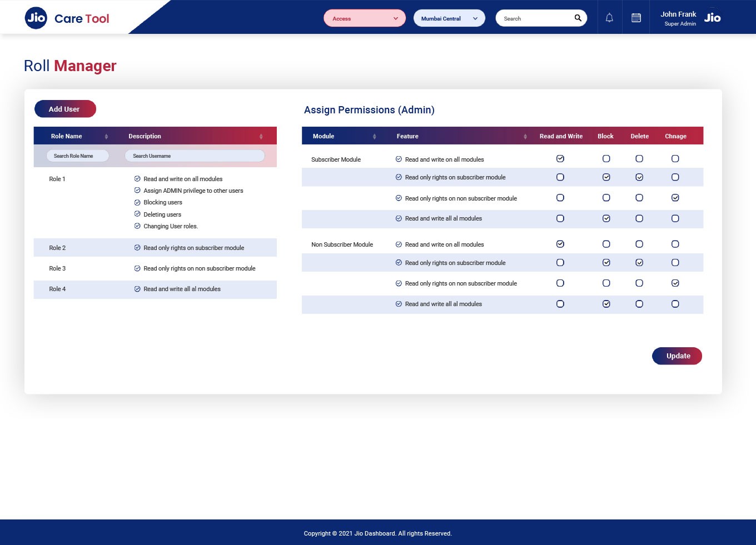Click the Add User button
The height and width of the screenshot is (545, 756).
[x=65, y=109]
